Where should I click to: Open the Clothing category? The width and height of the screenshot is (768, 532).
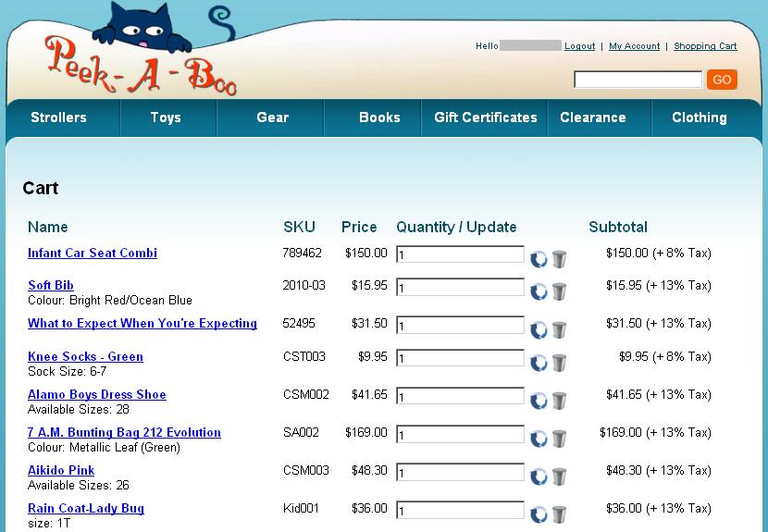[x=700, y=118]
